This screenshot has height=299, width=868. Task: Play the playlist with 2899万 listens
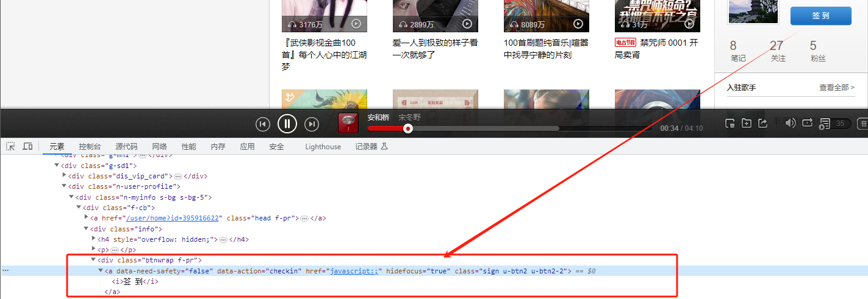pyautogui.click(x=467, y=24)
